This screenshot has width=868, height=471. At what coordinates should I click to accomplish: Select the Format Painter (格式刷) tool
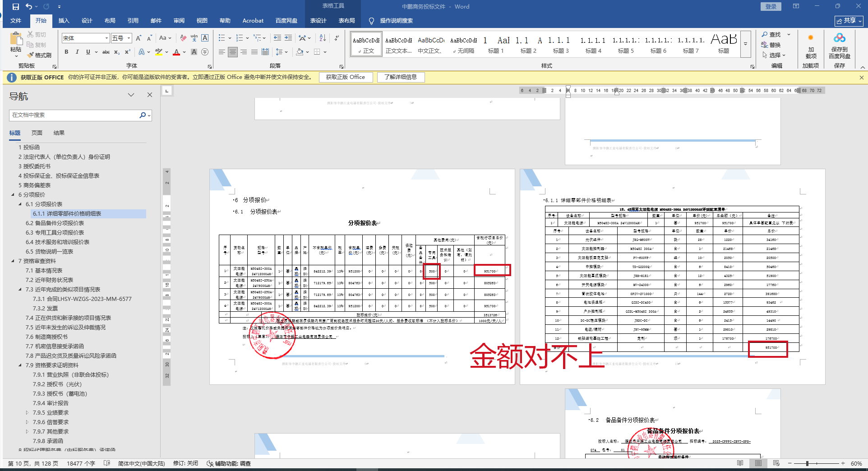39,55
